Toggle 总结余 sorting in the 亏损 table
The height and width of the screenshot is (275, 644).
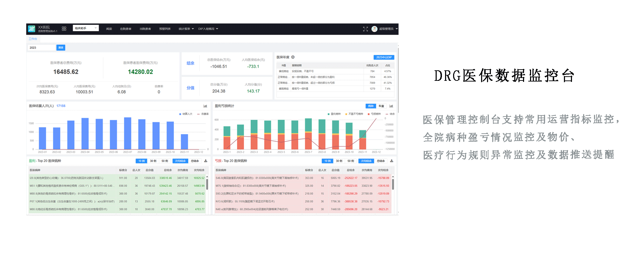point(381,161)
